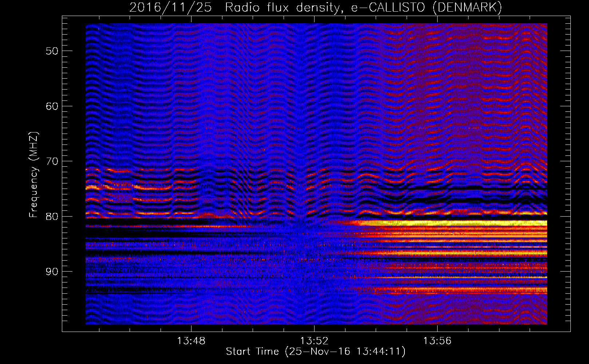Image resolution: width=589 pixels, height=364 pixels.
Task: Click the 60 frequency tick label
Action: coord(52,106)
